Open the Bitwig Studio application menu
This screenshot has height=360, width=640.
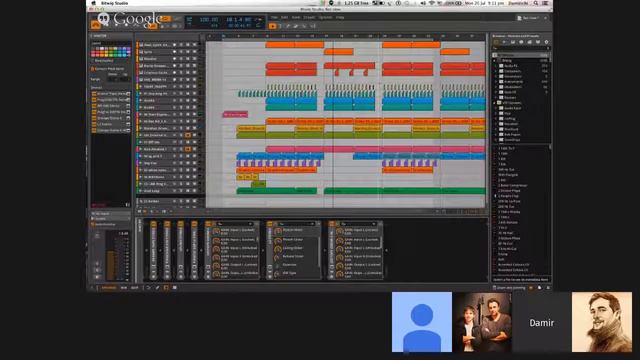click(x=115, y=3)
